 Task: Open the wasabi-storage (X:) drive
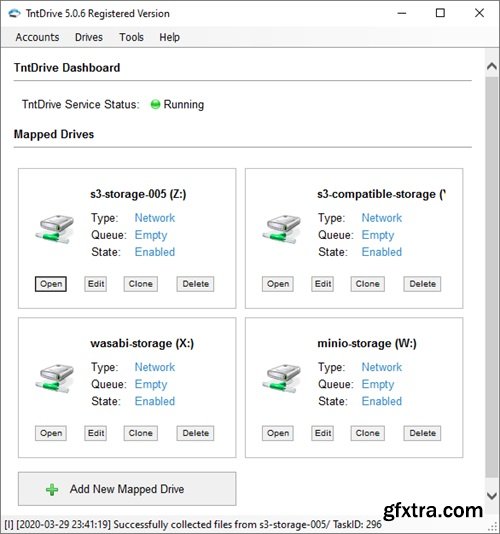point(51,433)
